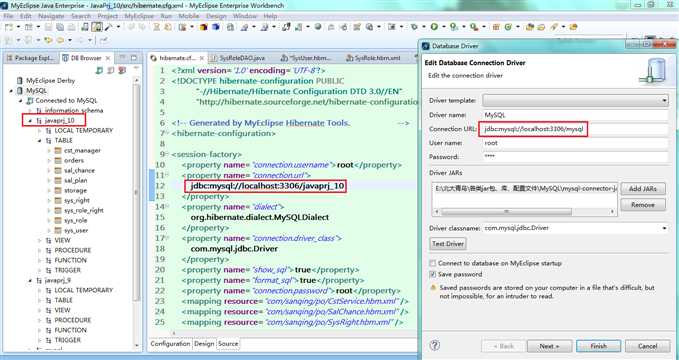Click the blue cube toolbar icon

[215, 27]
